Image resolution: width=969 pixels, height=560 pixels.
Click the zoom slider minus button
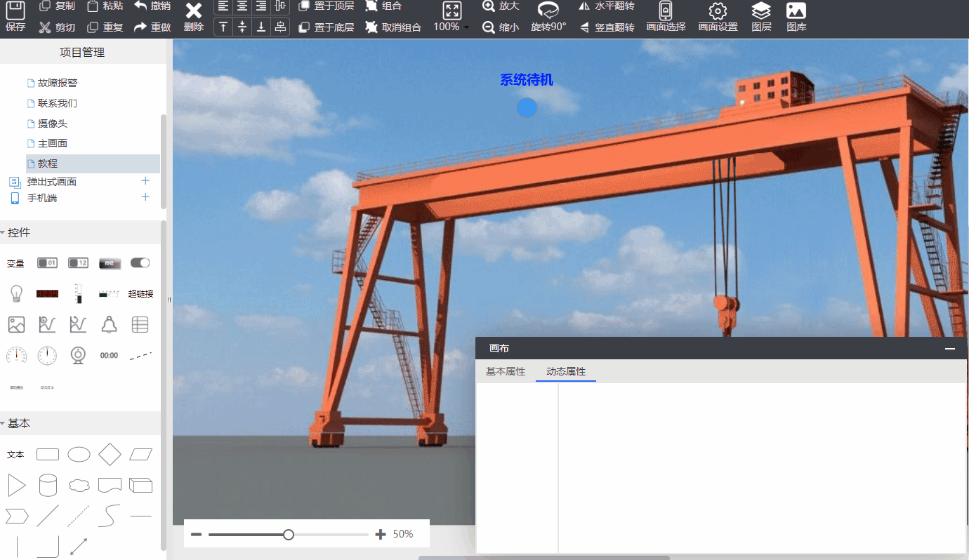(197, 535)
